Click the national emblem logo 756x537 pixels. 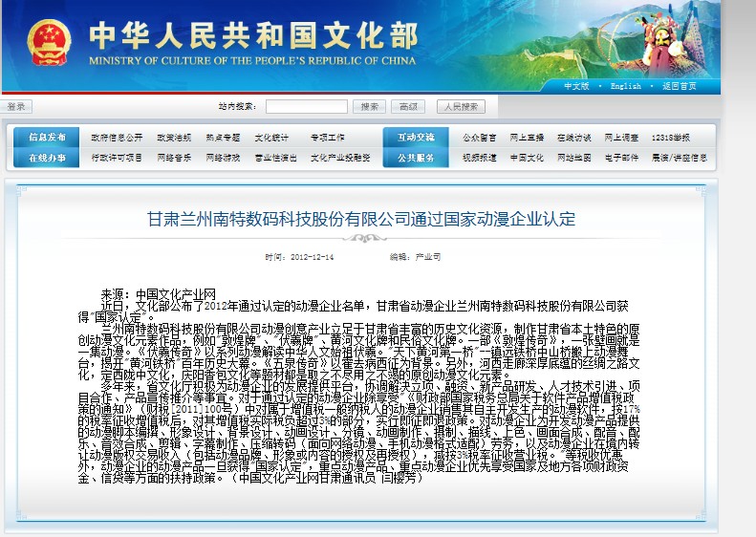(x=49, y=43)
